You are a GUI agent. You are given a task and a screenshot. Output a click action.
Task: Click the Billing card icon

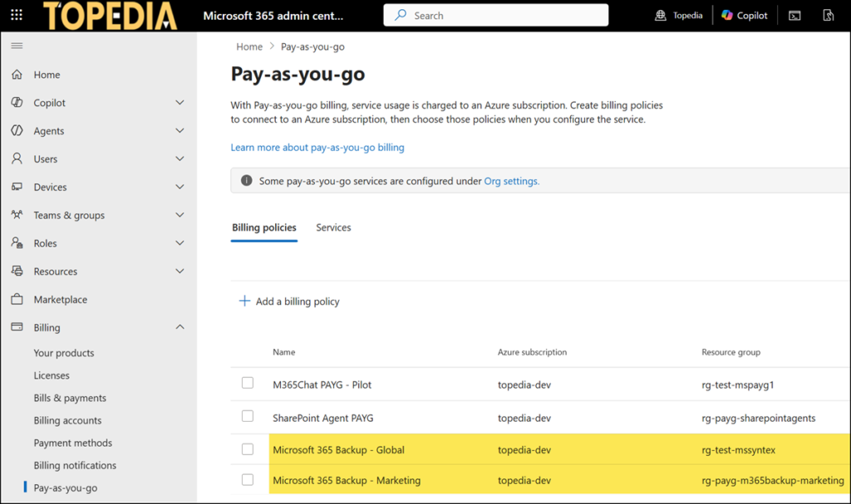[17, 327]
